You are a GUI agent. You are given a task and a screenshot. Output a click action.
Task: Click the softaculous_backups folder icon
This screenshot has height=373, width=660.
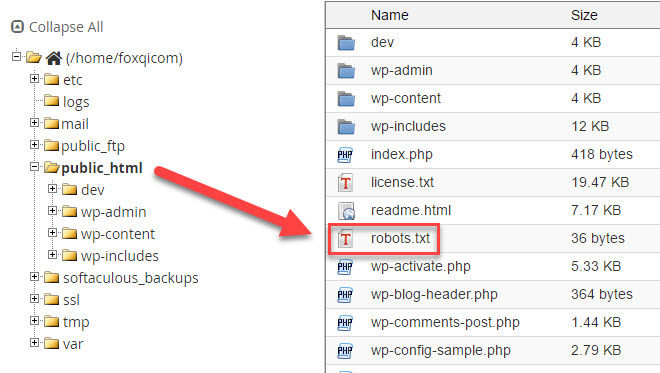[x=51, y=277]
